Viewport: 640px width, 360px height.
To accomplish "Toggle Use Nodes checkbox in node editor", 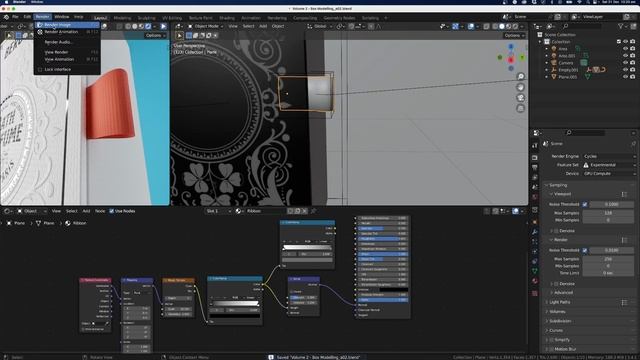I will point(111,211).
